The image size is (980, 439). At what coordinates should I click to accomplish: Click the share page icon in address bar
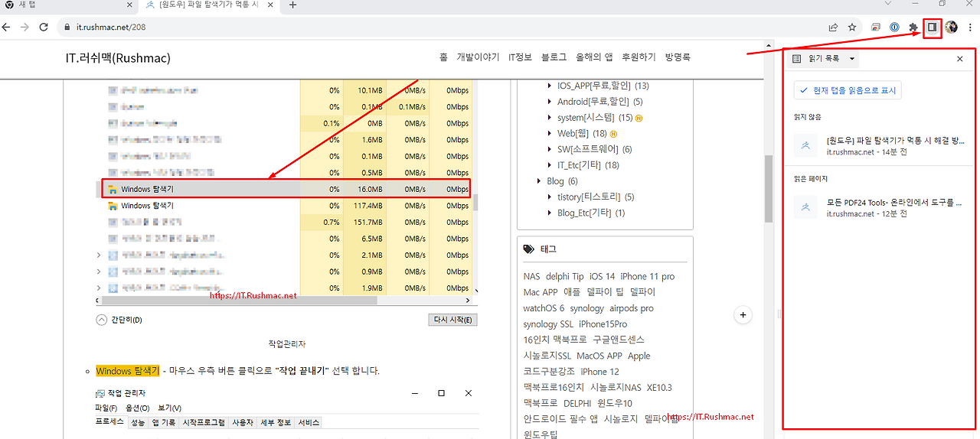click(833, 27)
